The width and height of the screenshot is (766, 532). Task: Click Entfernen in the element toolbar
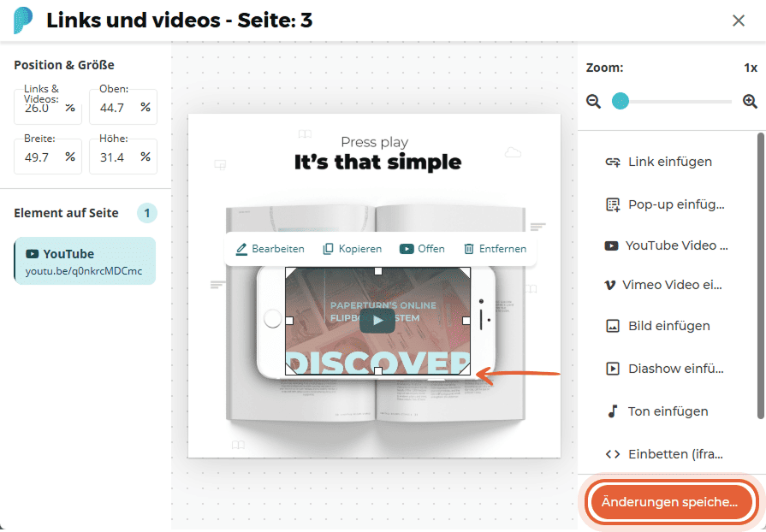495,249
